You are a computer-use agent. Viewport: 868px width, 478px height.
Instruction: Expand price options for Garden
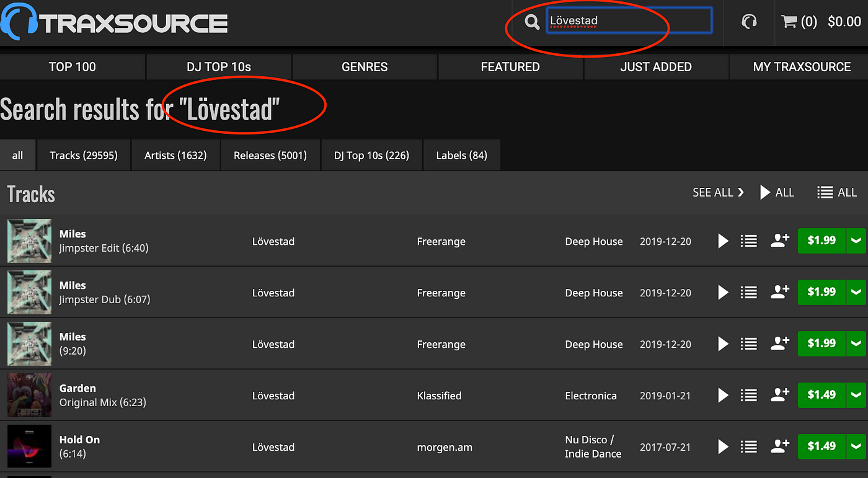click(x=857, y=395)
